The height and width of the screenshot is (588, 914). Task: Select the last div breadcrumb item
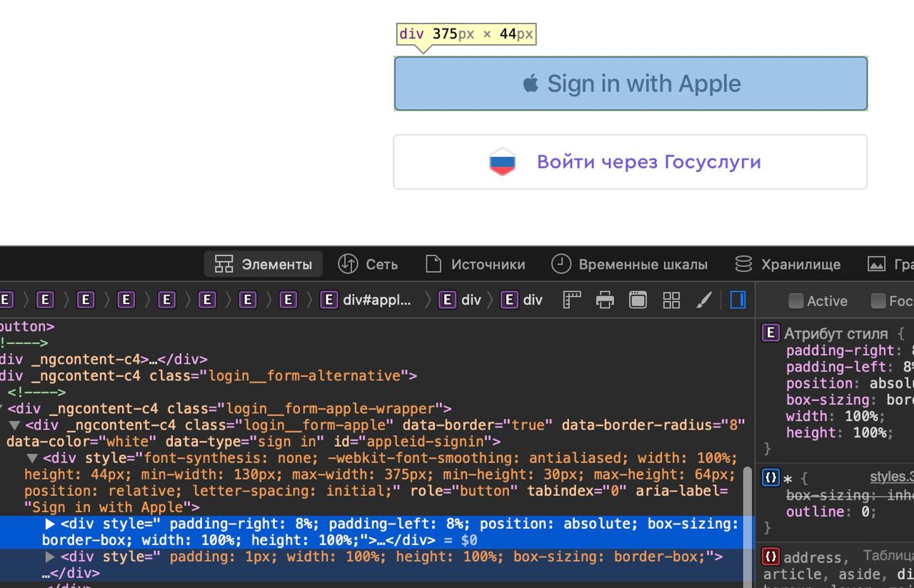click(x=522, y=300)
